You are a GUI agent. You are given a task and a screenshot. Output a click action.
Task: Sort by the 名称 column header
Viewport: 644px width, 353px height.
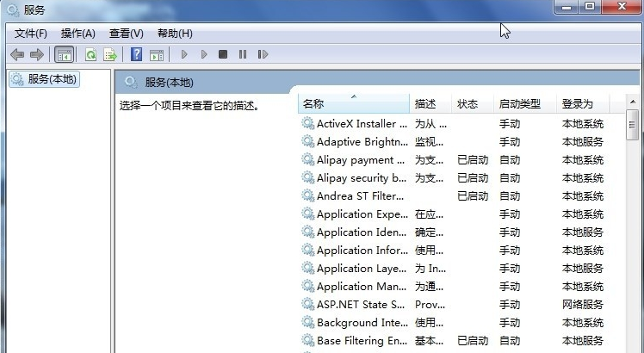(x=354, y=103)
